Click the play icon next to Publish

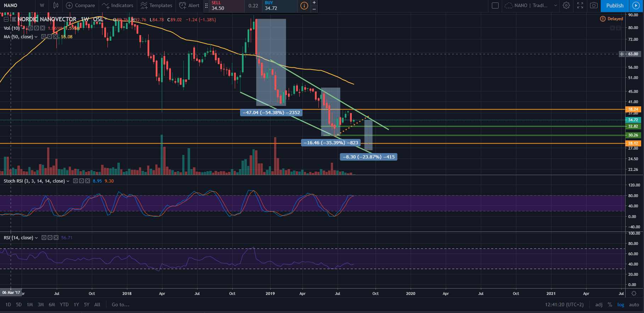click(636, 5)
